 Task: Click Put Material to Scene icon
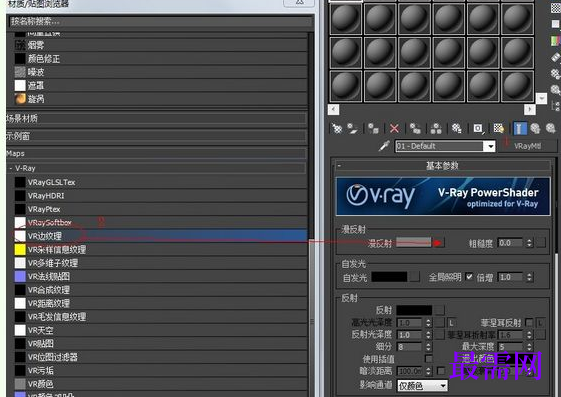pos(353,128)
